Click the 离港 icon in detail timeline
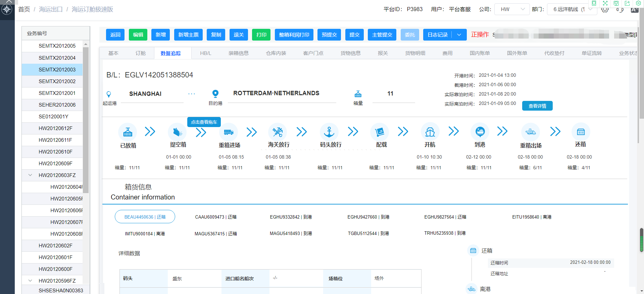644x294 pixels. 472,289
